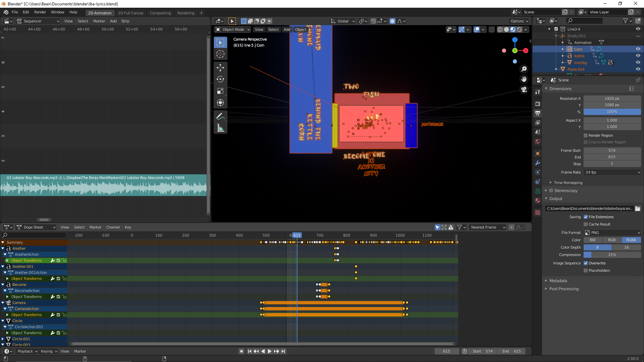Click frame 615 marker on timeline
The width and height of the screenshot is (644, 362).
click(x=297, y=235)
